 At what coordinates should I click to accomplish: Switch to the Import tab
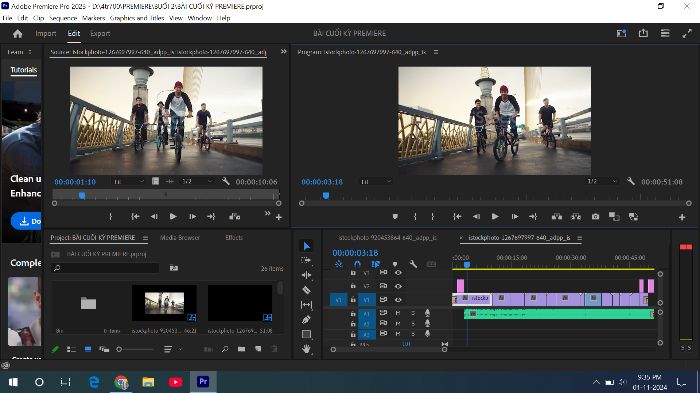[x=46, y=33]
